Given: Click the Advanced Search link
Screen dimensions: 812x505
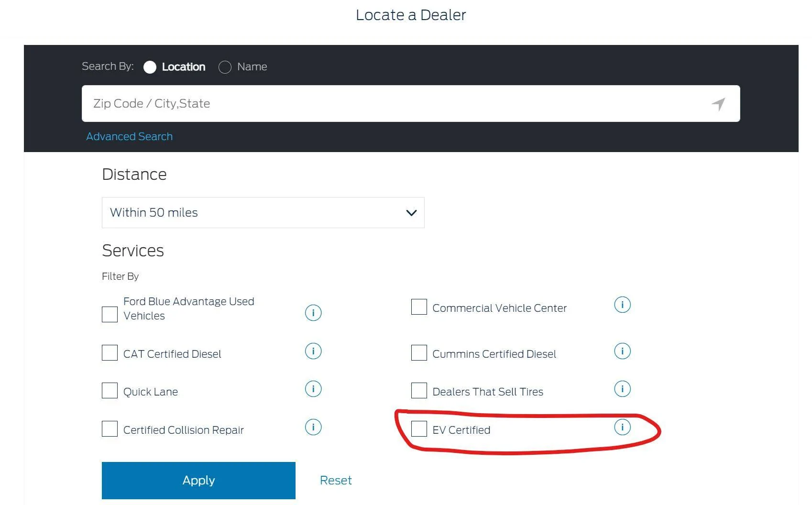Looking at the screenshot, I should click(x=129, y=136).
